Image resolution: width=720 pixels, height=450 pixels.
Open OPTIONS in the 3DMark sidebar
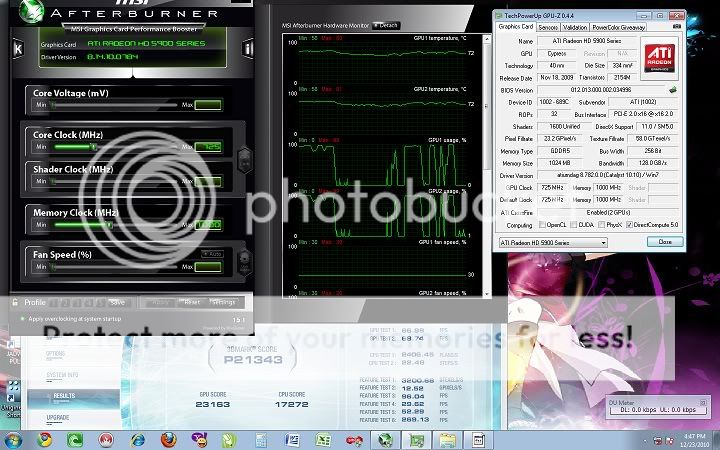(55, 354)
